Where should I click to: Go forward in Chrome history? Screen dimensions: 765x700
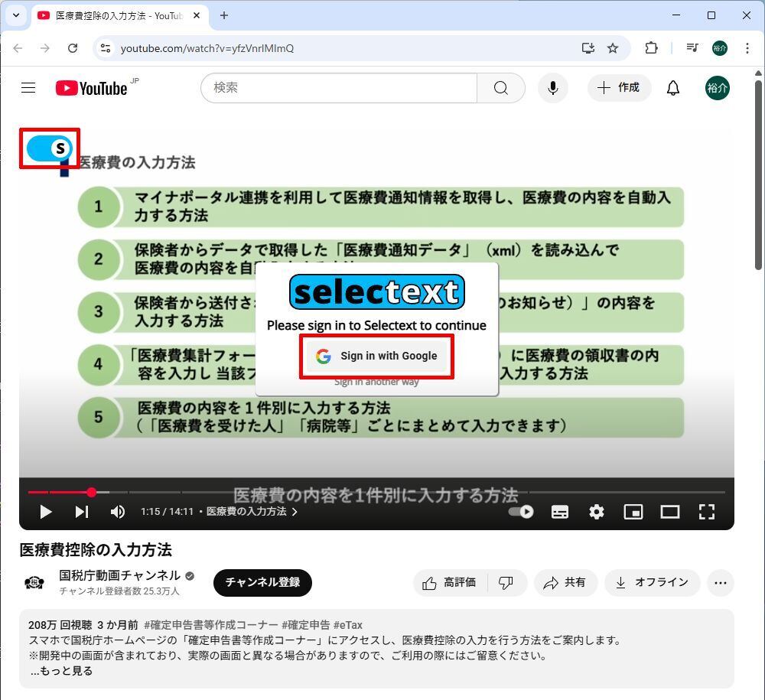pyautogui.click(x=45, y=47)
